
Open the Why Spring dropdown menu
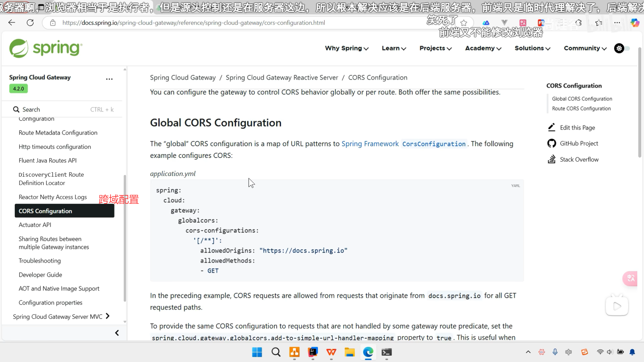[x=346, y=48]
